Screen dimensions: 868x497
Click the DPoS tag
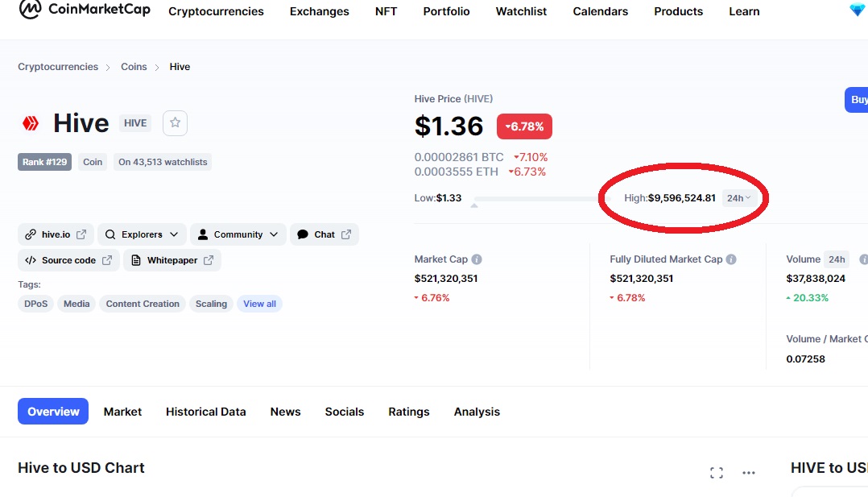click(36, 304)
